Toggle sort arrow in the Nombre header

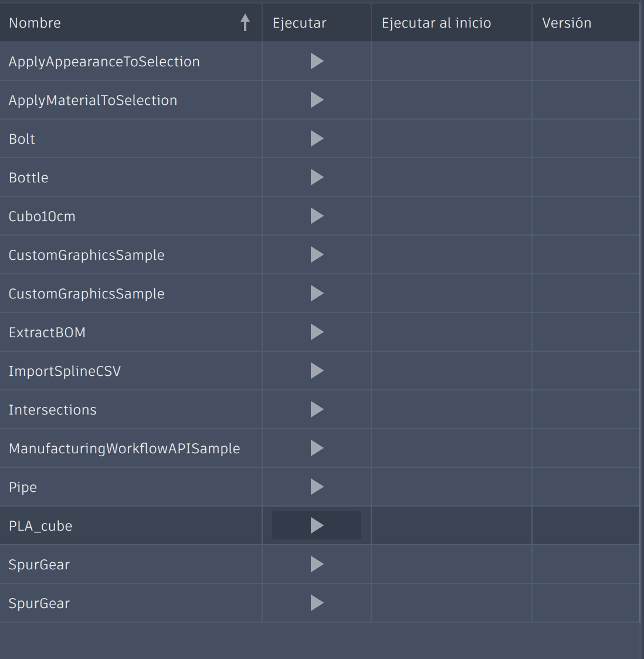click(245, 23)
